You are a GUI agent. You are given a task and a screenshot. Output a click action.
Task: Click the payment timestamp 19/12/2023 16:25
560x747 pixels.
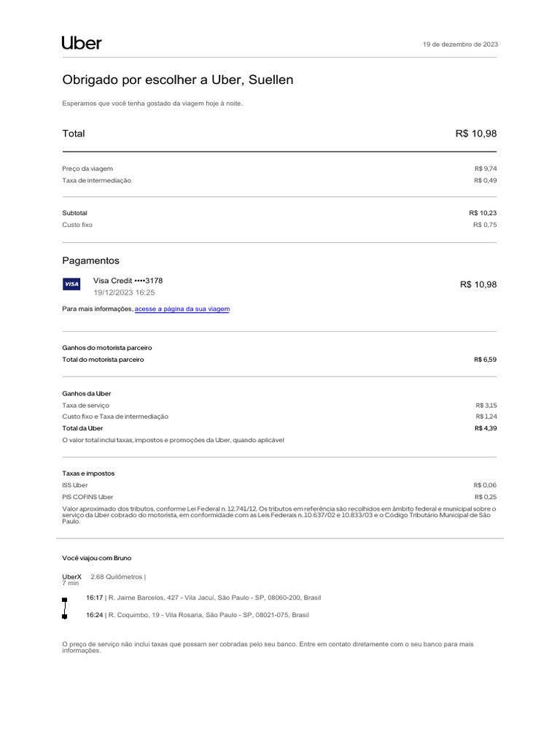coord(124,293)
